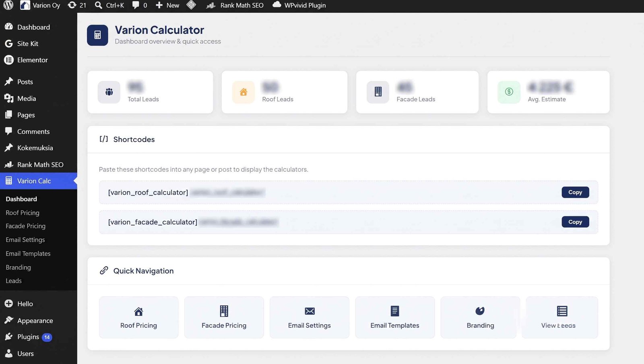Open Email Templates in the submenu

point(28,253)
